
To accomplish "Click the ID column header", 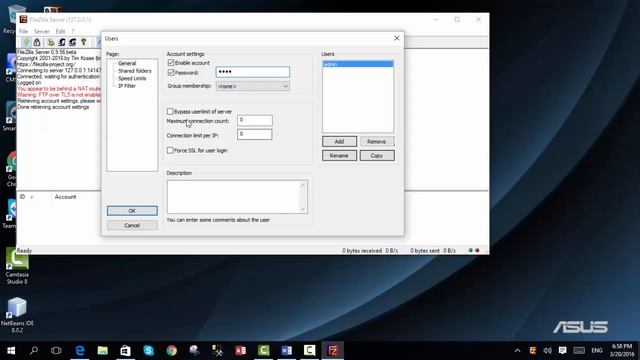I will (22, 197).
